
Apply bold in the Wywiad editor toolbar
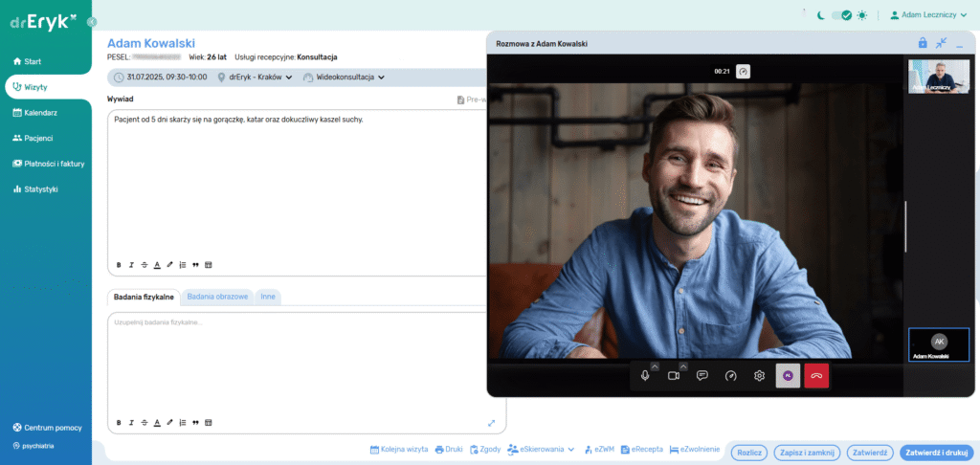(119, 265)
